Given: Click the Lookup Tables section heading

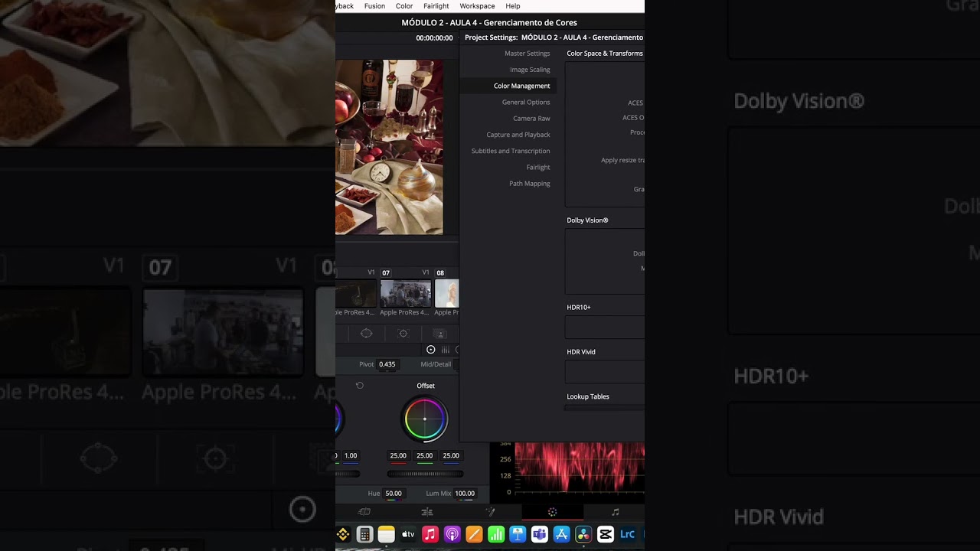Looking at the screenshot, I should click(588, 396).
